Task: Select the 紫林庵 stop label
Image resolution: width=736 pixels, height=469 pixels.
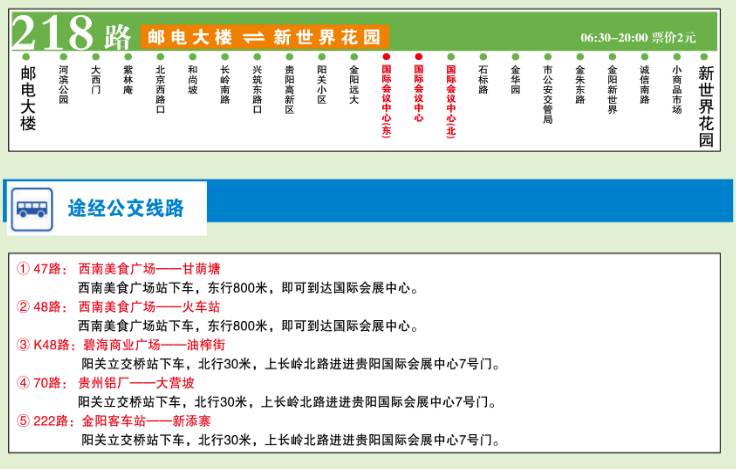Action: 128,80
